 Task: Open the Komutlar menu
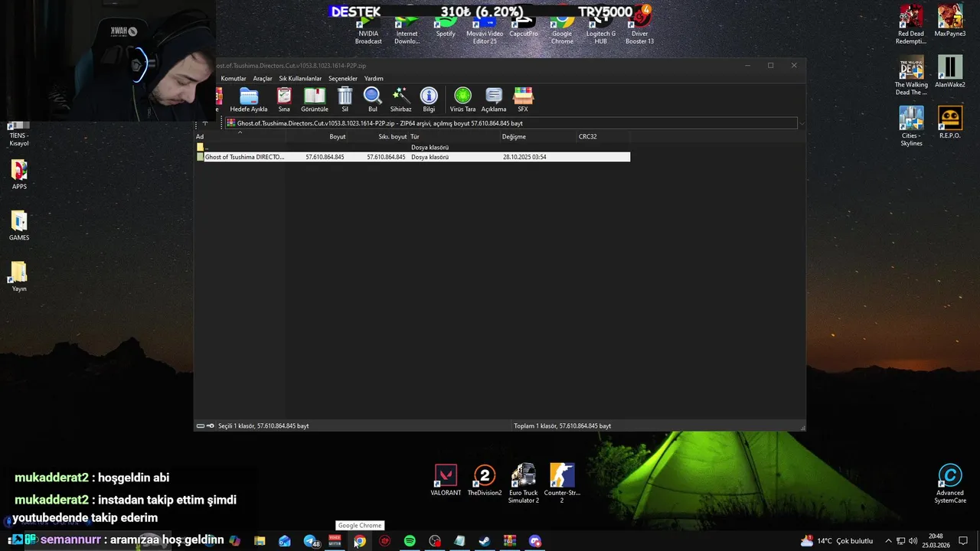coord(234,78)
